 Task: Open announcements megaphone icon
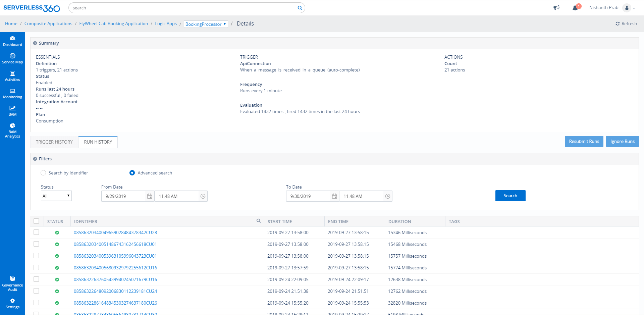[556, 8]
